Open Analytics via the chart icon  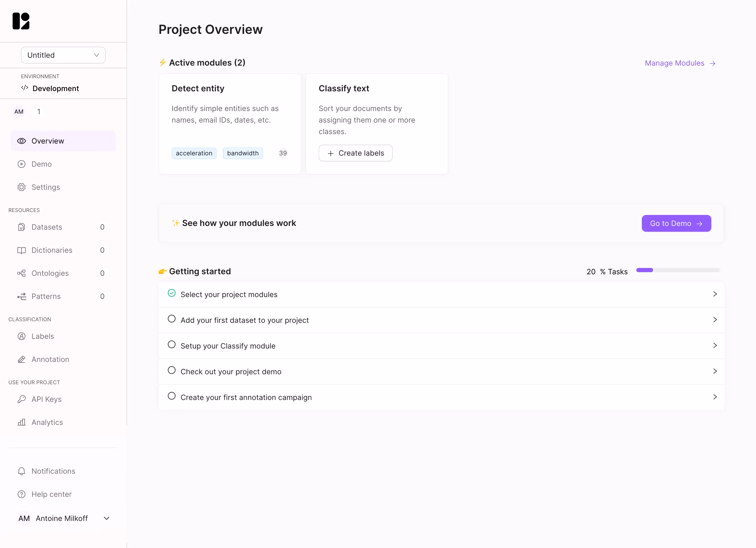tap(21, 422)
